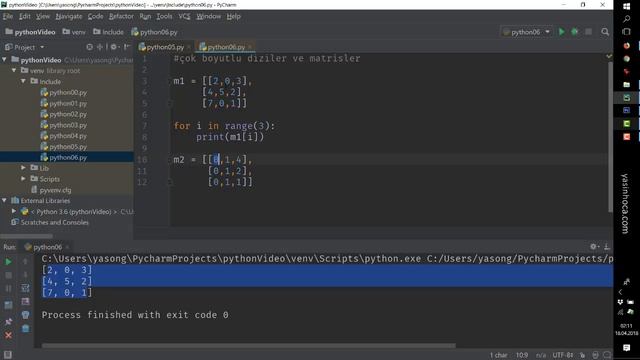This screenshot has height=360, width=640.
Task: Hide the Project tool window
Action: pos(127,47)
